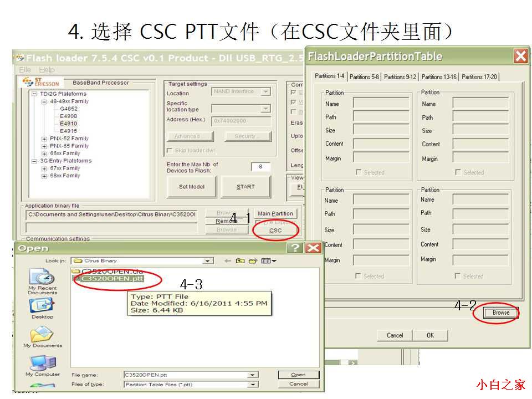Screen dimensions: 532x399
Task: Tick Selected in the lower-right Partition group
Action: tap(457, 276)
